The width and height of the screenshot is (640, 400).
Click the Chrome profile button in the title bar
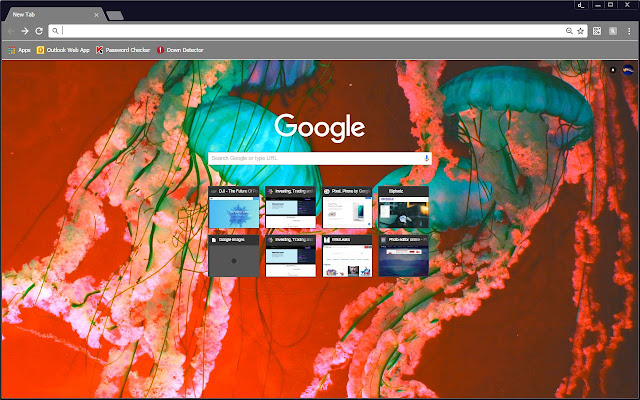pos(581,5)
